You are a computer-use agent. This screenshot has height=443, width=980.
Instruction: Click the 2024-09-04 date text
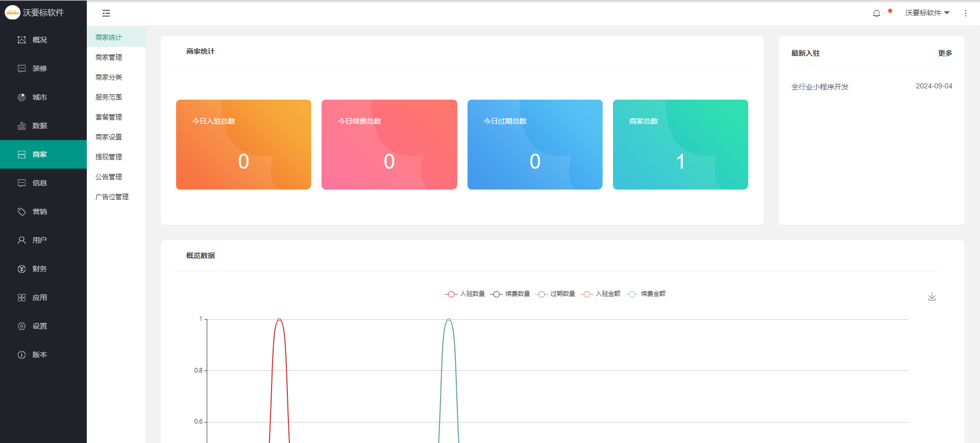pyautogui.click(x=934, y=86)
